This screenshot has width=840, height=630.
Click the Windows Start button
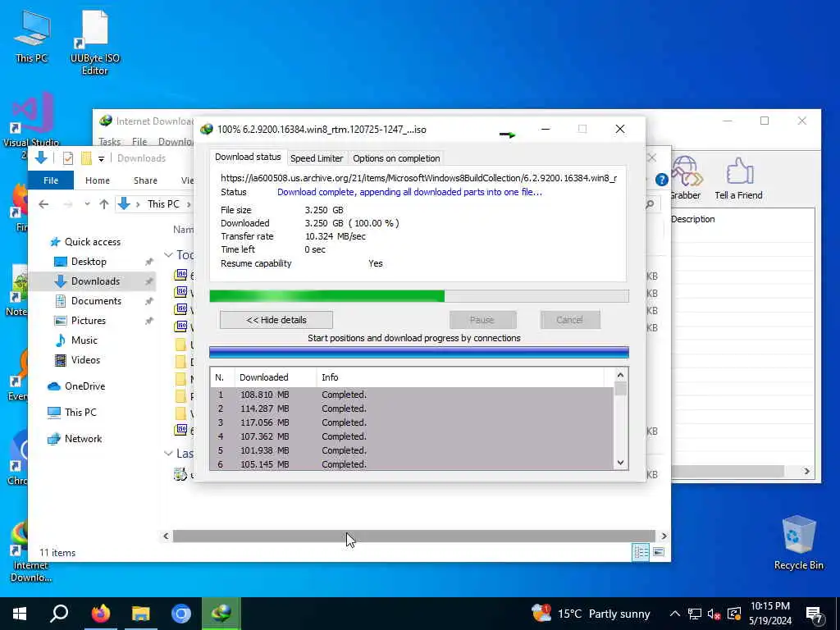(x=20, y=614)
